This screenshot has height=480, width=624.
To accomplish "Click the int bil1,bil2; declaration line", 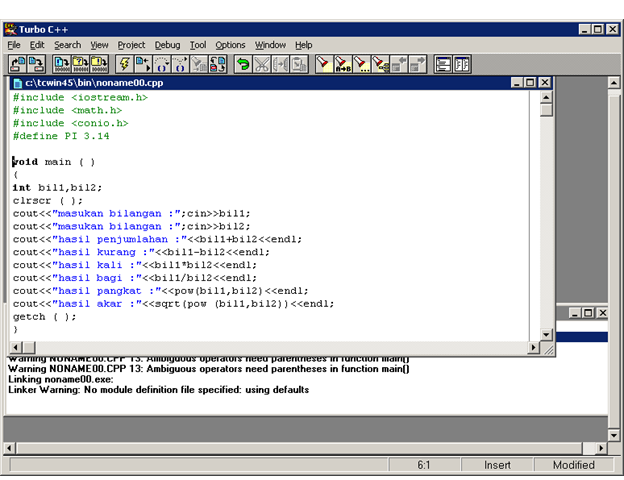I will (57, 188).
